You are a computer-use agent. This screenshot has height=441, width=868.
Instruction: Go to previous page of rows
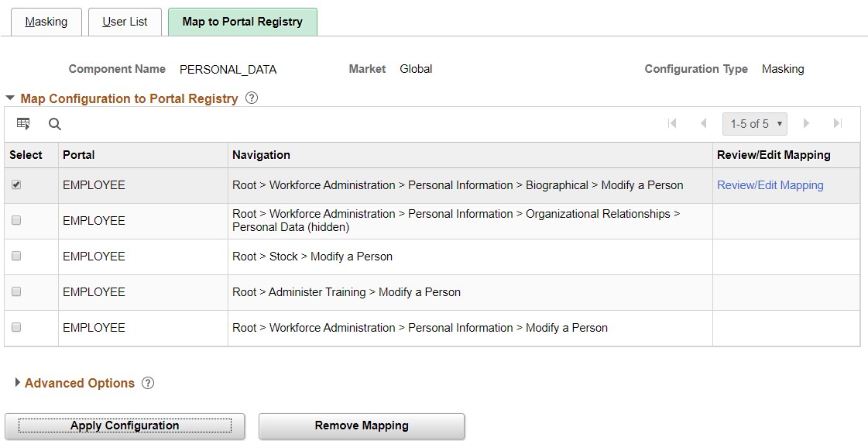[x=703, y=123]
